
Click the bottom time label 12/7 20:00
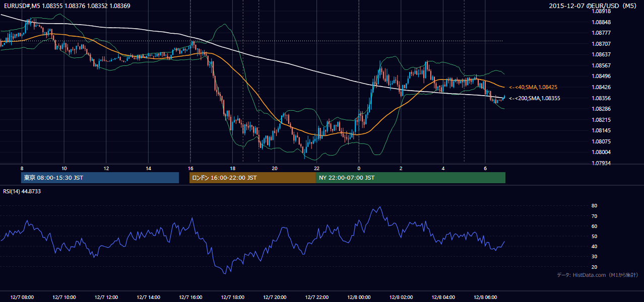point(274,297)
